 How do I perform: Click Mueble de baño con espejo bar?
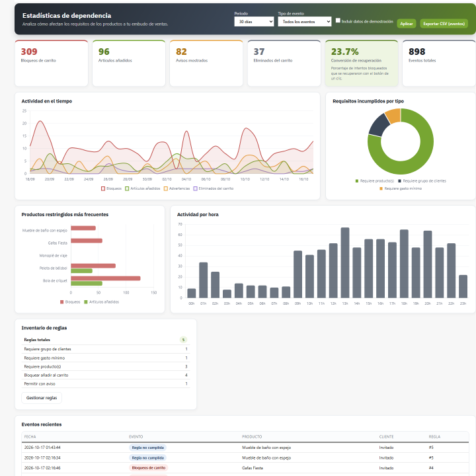click(x=83, y=228)
